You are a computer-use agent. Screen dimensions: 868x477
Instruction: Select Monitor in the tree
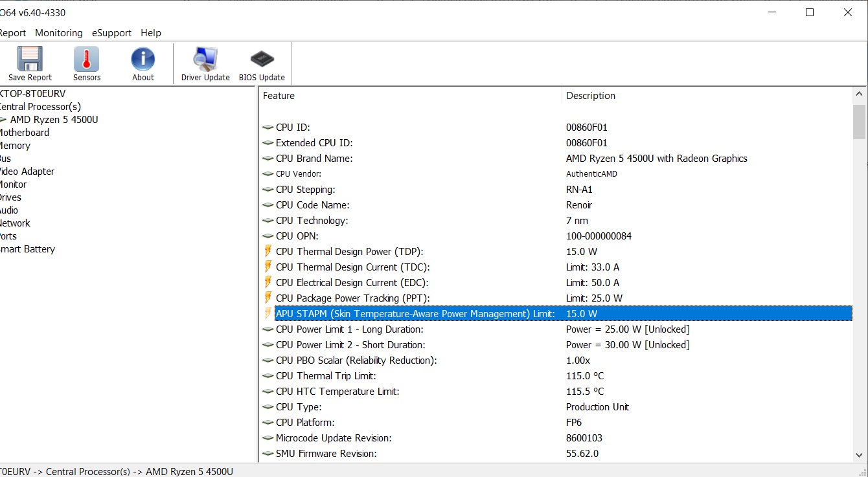point(13,184)
